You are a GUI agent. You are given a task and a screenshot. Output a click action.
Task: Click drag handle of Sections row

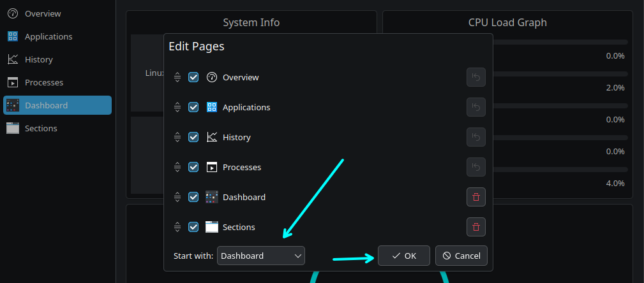pyautogui.click(x=177, y=227)
